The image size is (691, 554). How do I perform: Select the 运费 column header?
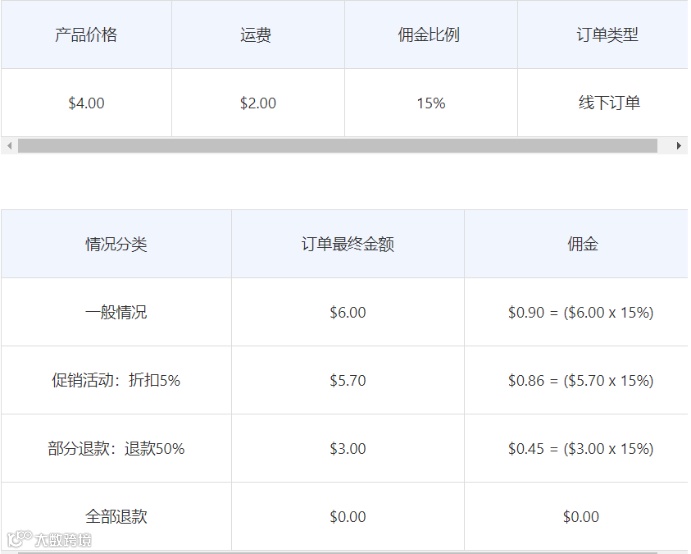point(257,35)
